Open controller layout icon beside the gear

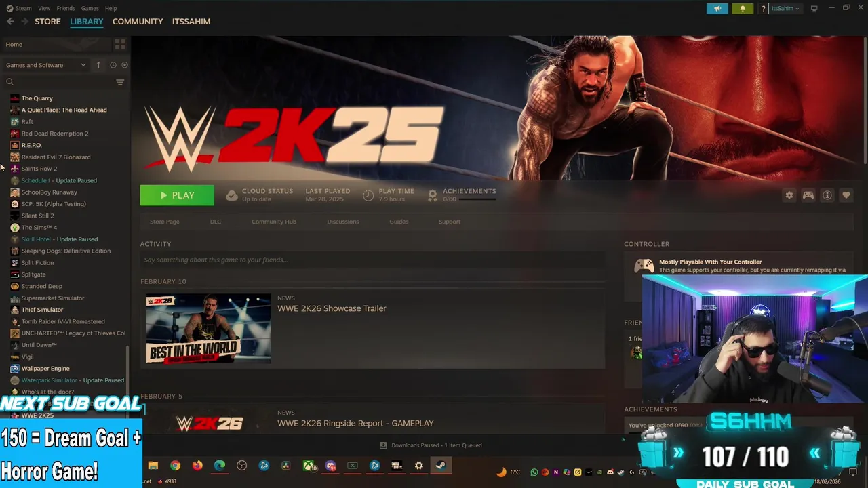808,195
